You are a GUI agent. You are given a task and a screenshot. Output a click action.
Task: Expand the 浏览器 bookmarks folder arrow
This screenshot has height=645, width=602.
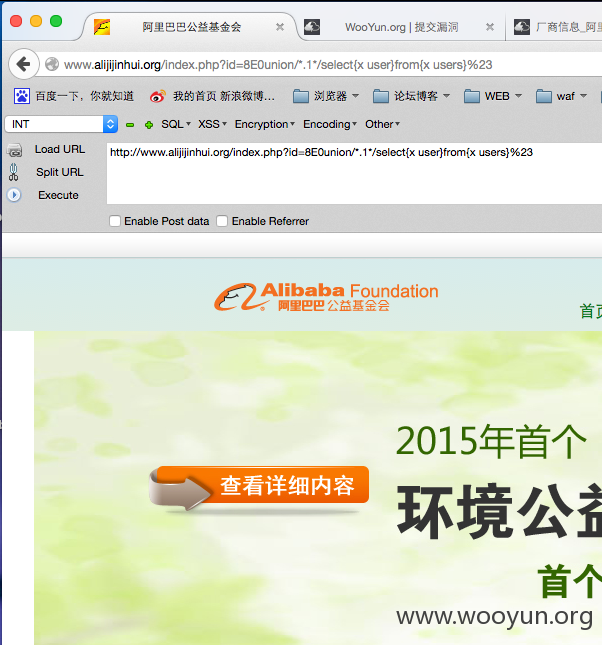356,96
